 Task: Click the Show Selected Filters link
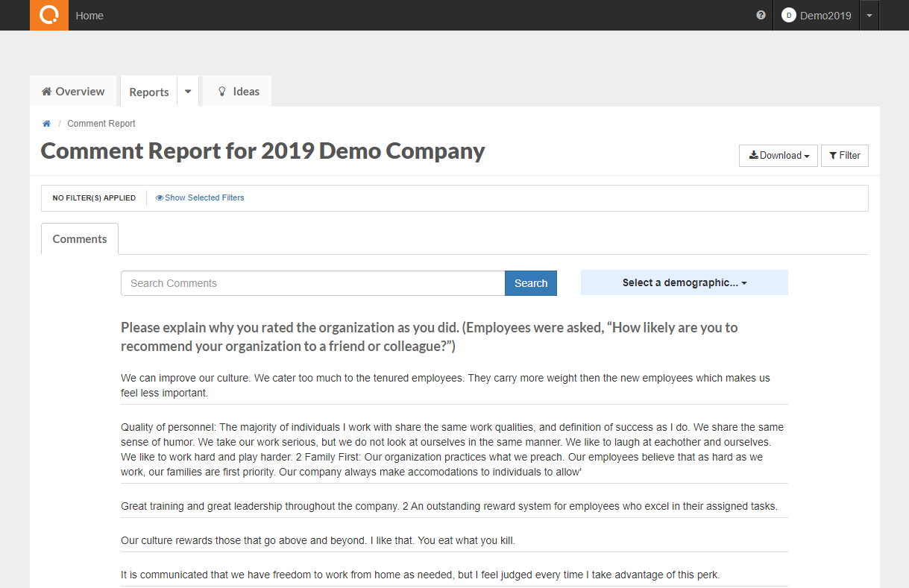204,198
